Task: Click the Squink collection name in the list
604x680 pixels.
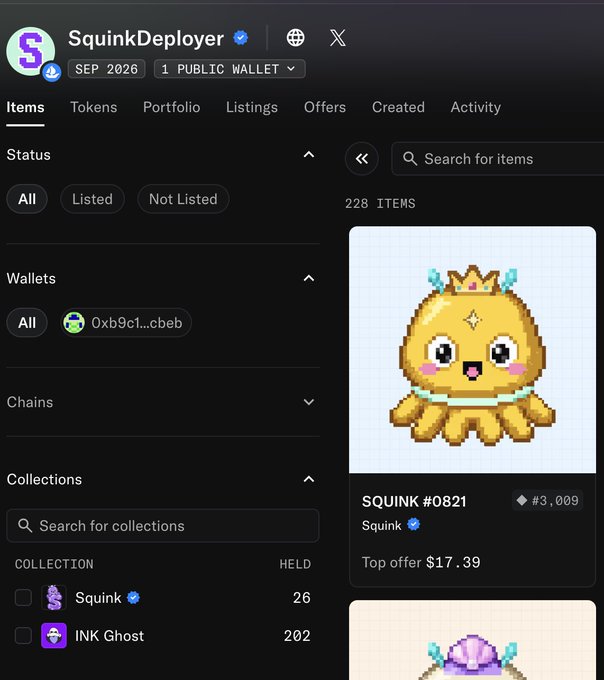Action: [x=98, y=598]
